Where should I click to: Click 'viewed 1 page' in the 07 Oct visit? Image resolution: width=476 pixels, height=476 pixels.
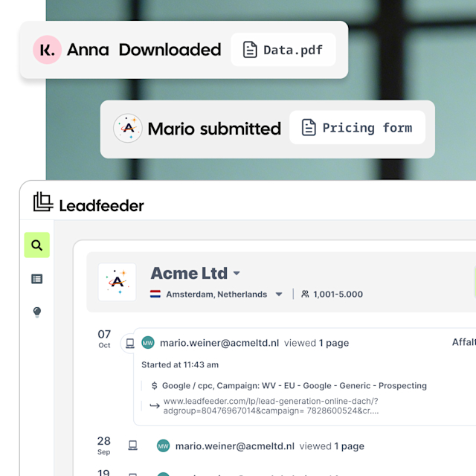pos(316,343)
